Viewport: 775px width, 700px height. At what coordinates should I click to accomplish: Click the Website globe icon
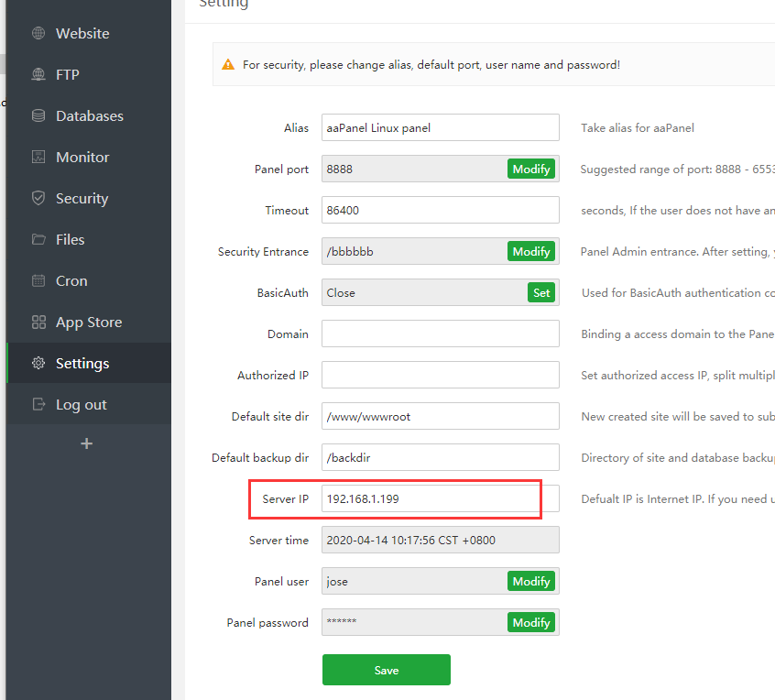[x=38, y=34]
